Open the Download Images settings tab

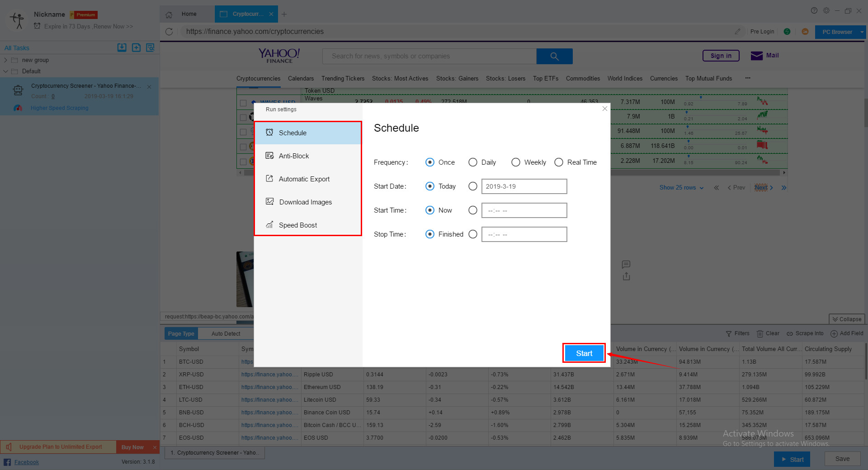(x=308, y=202)
